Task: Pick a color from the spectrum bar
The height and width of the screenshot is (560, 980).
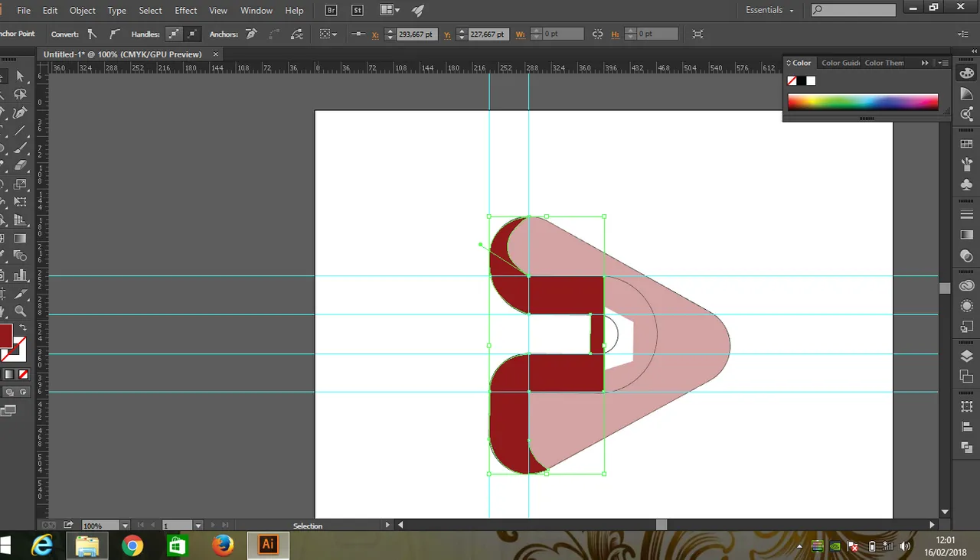Action: click(863, 103)
